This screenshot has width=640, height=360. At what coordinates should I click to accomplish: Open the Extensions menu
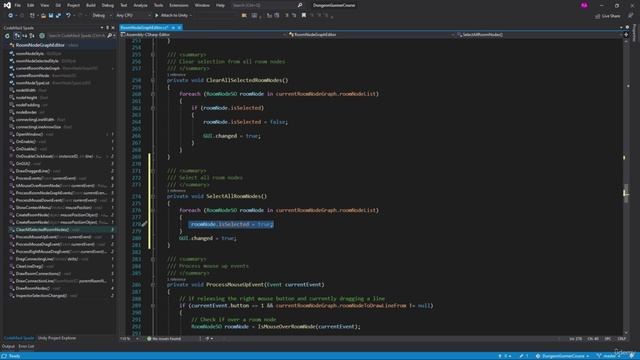tap(179, 5)
